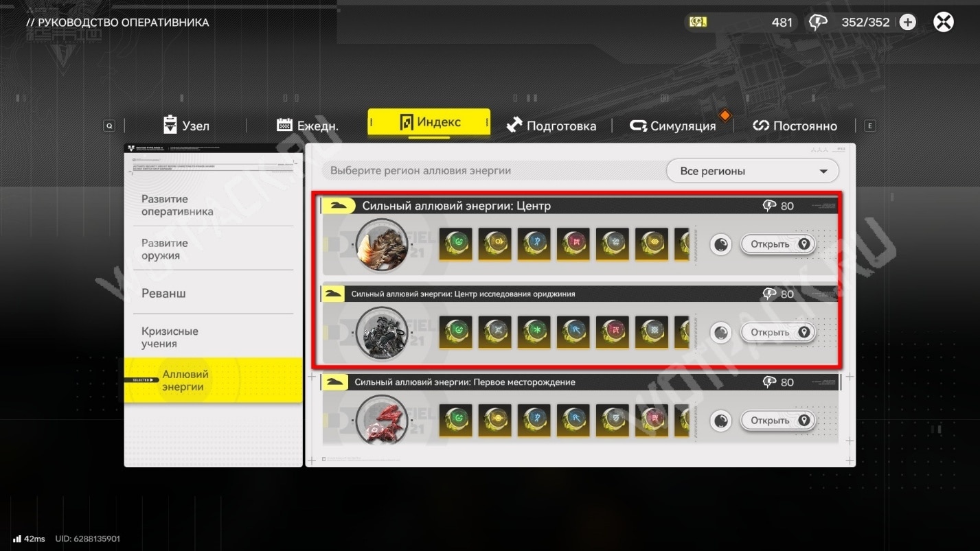Switch to the Узел tab

[186, 126]
